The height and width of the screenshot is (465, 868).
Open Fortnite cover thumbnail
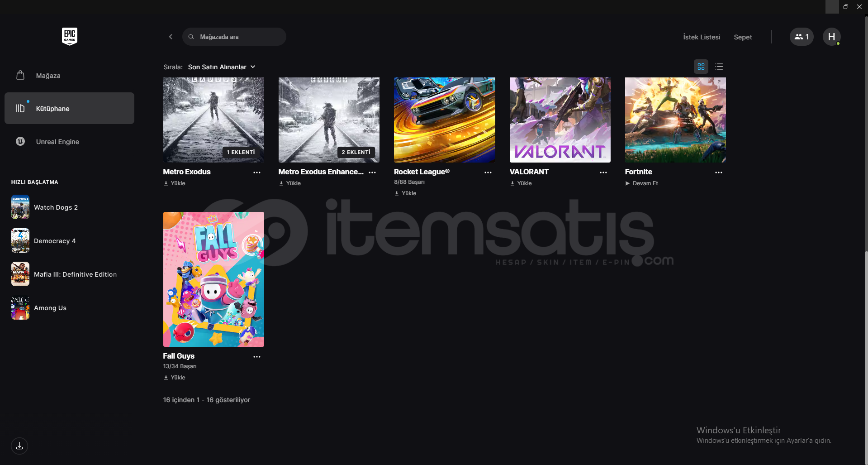pos(675,120)
